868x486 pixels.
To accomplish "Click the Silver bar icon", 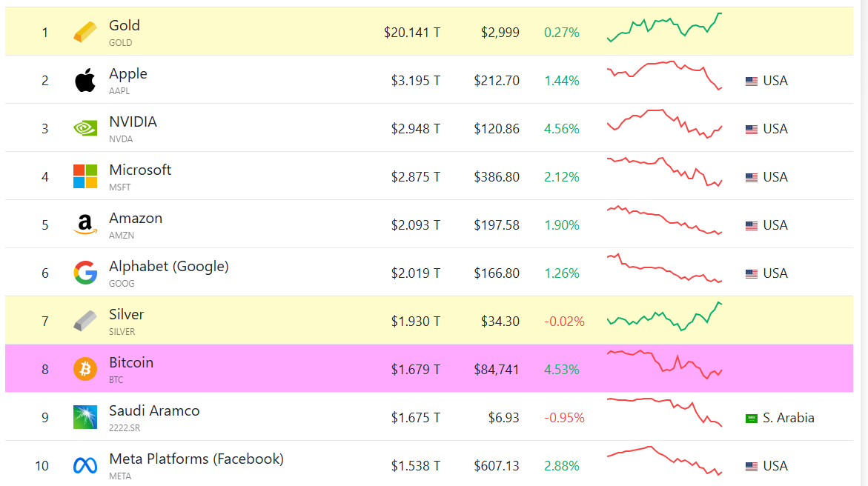I will 85,321.
